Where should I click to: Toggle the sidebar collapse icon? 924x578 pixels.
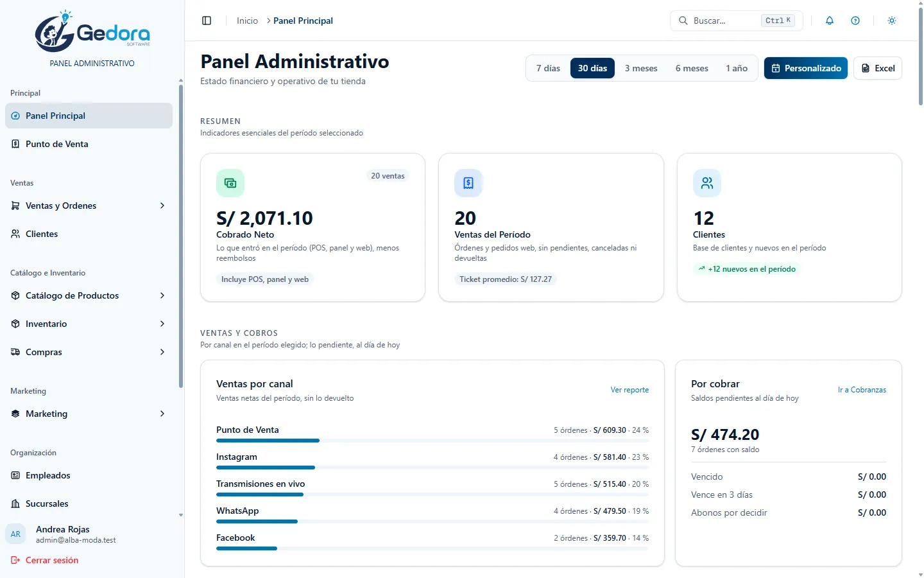(207, 21)
